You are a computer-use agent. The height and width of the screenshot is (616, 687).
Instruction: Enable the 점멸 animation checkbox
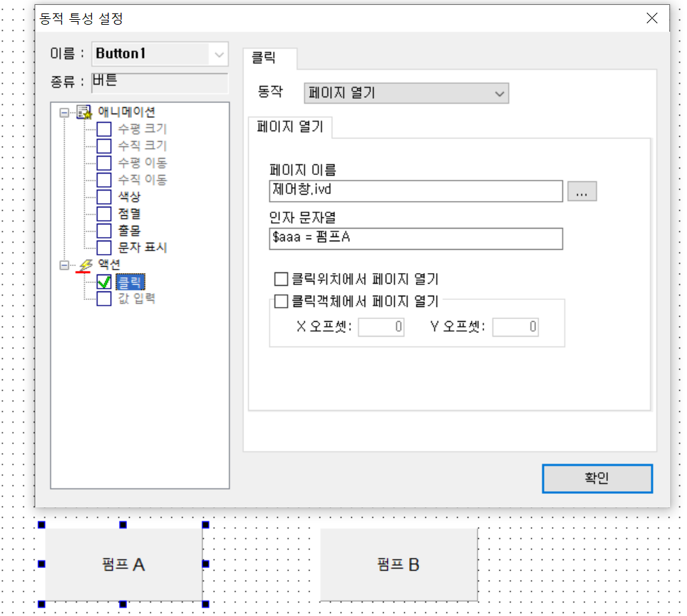[x=104, y=214]
